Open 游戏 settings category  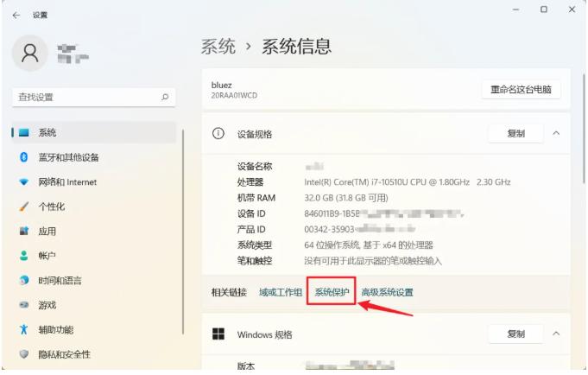pyautogui.click(x=47, y=306)
